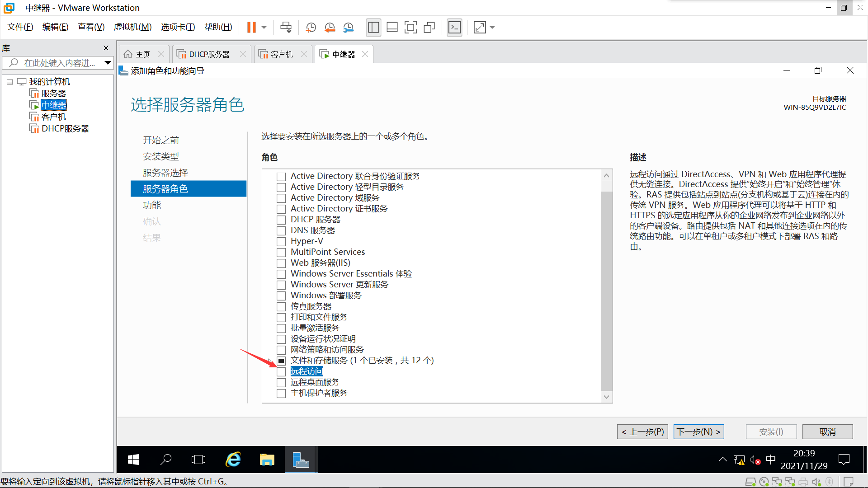Click the 下一步(N) button
The height and width of the screenshot is (488, 868).
tap(698, 432)
